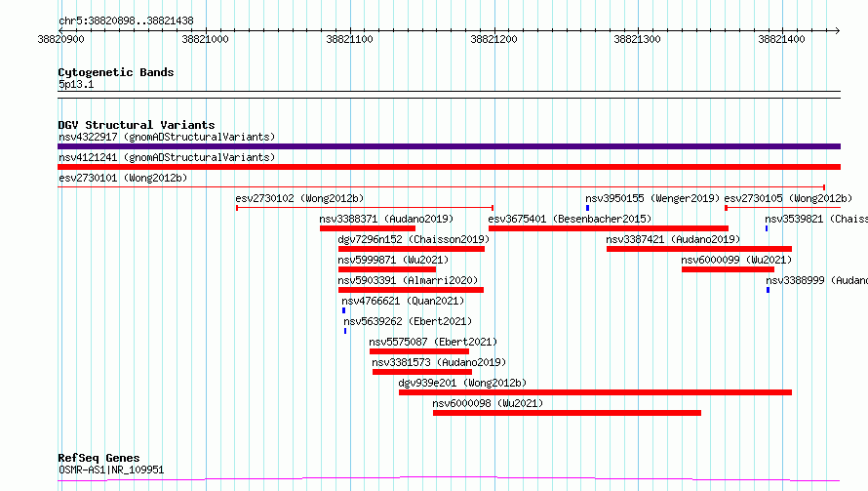Click the nsv6000098 red variant bar
868x491 pixels.
(x=567, y=413)
